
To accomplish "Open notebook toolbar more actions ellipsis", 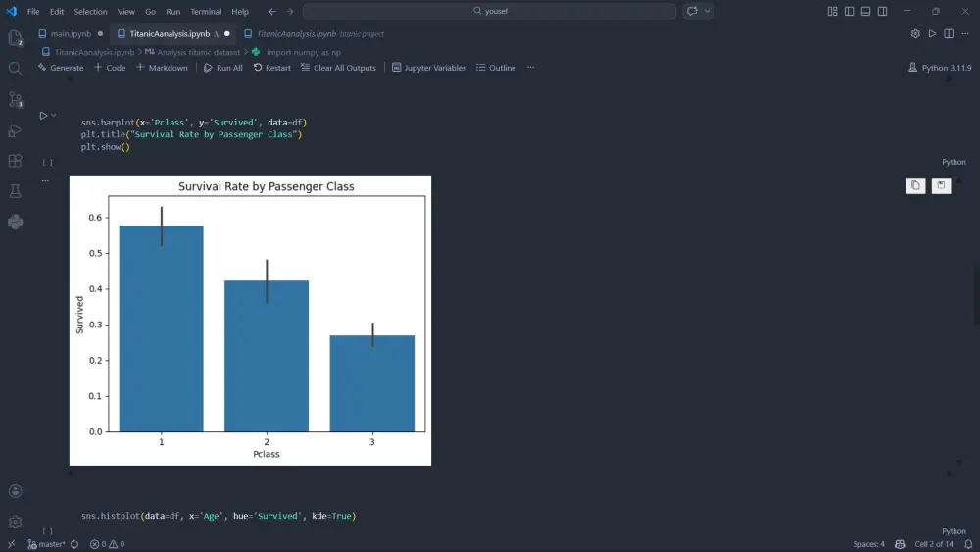I will point(530,68).
